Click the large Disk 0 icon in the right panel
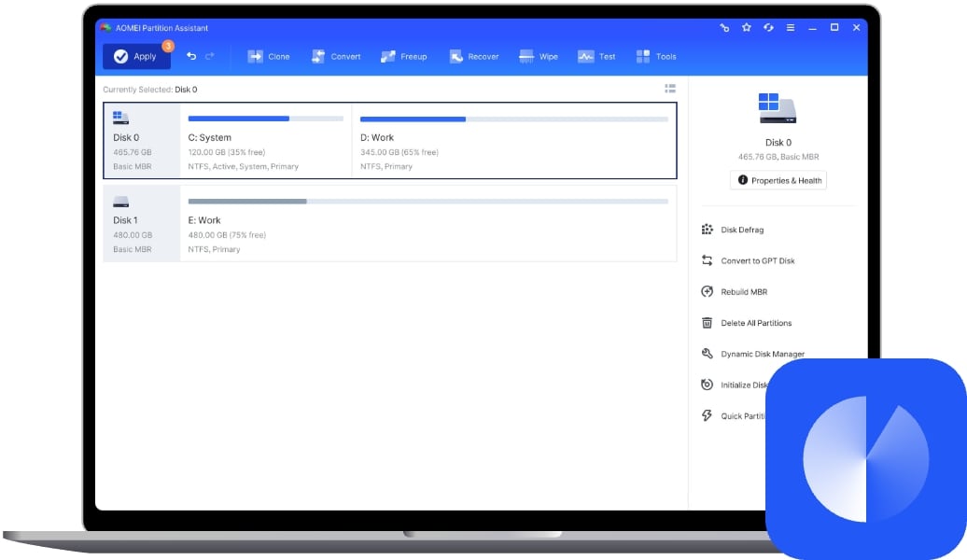The image size is (967, 560). click(x=778, y=108)
